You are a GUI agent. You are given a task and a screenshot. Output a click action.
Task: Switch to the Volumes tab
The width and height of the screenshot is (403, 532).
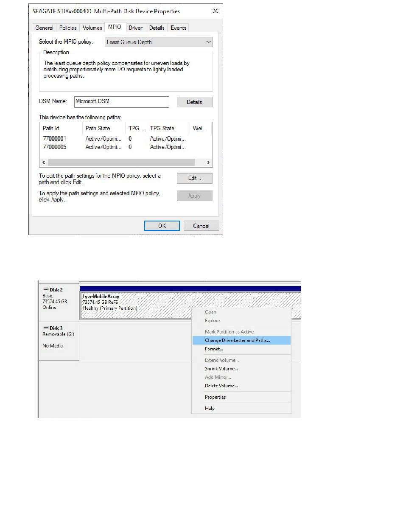[92, 28]
